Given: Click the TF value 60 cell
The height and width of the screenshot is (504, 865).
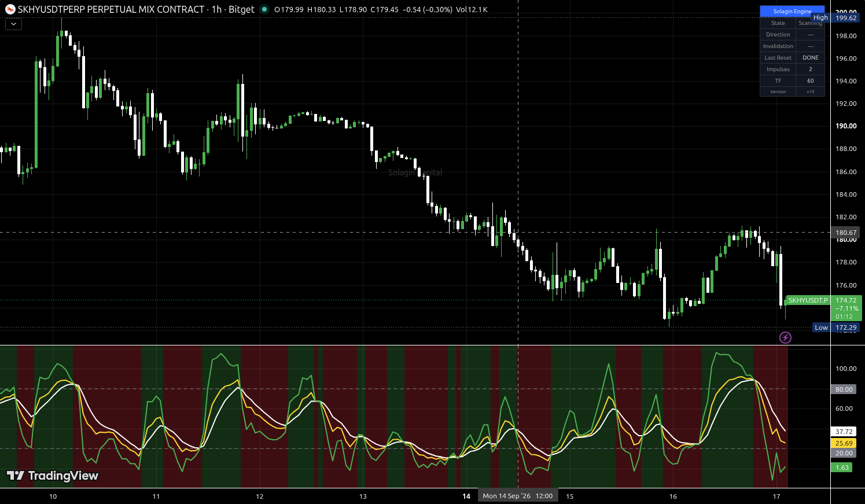Looking at the screenshot, I should click(810, 81).
